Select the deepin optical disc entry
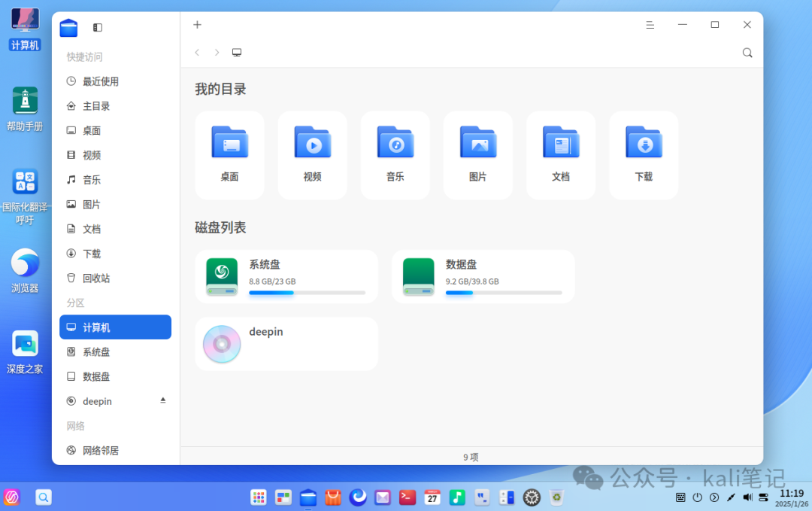Viewport: 812px width, 511px height. pyautogui.click(x=286, y=344)
